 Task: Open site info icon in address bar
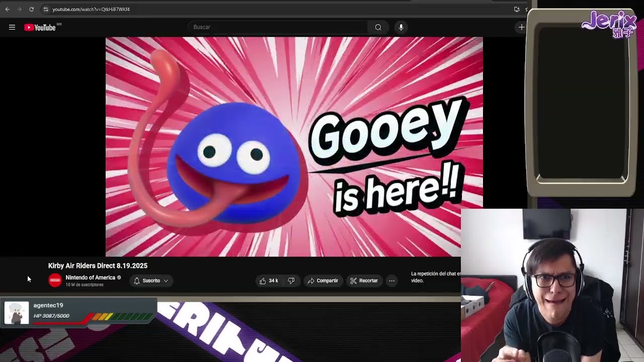(x=45, y=9)
